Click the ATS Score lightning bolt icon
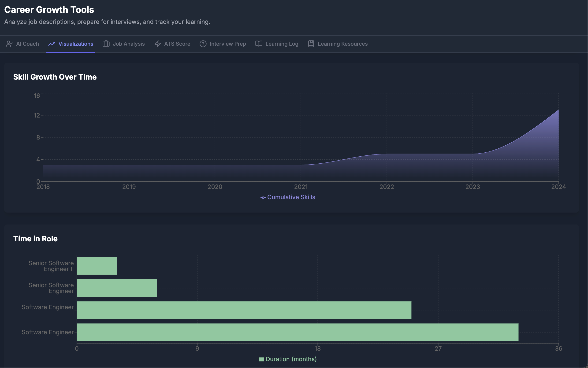The width and height of the screenshot is (588, 368). tap(158, 44)
